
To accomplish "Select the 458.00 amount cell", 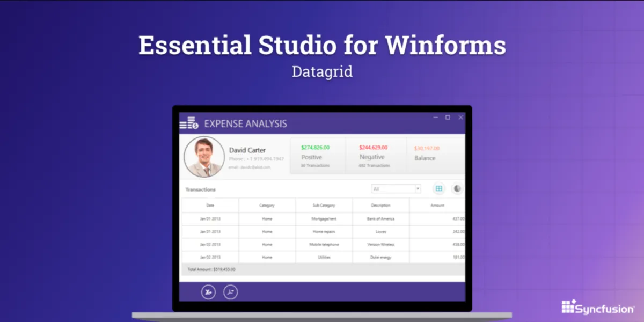I will [x=437, y=245].
